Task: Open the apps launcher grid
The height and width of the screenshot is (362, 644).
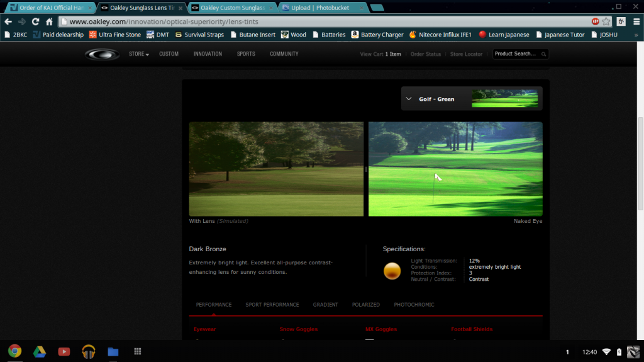Action: point(138,351)
